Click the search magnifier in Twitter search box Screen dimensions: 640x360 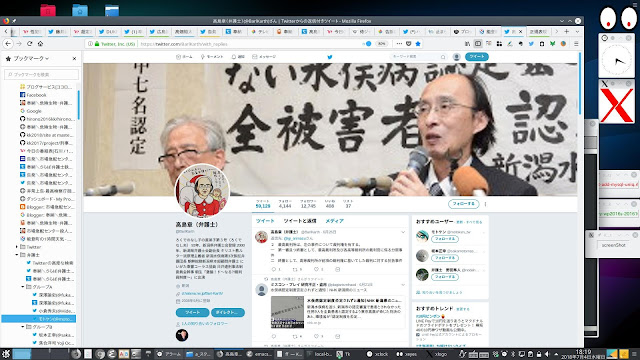click(443, 57)
